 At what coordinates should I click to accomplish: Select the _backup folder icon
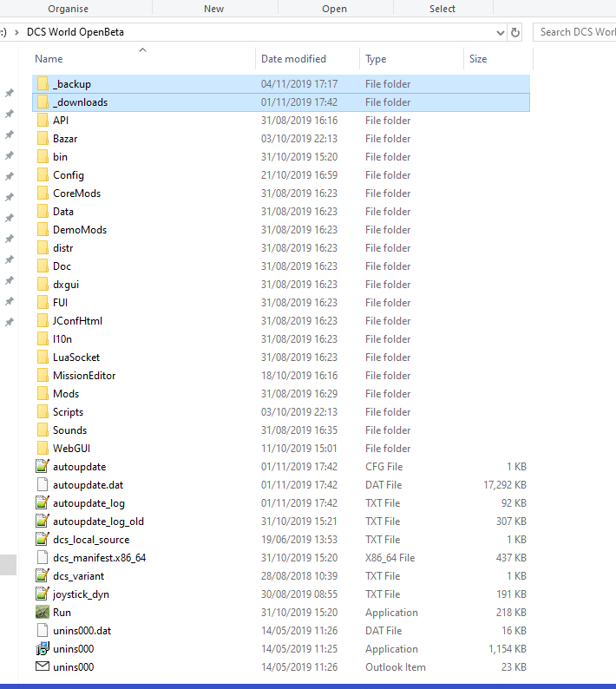click(43, 84)
